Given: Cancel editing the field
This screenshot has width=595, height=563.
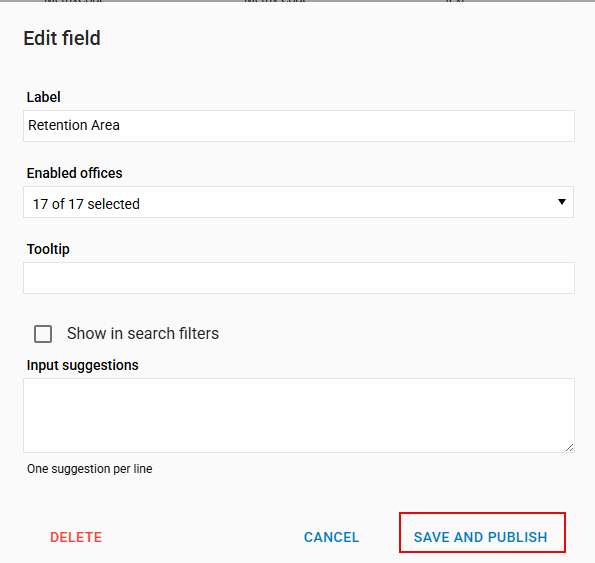Looking at the screenshot, I should click(331, 537).
